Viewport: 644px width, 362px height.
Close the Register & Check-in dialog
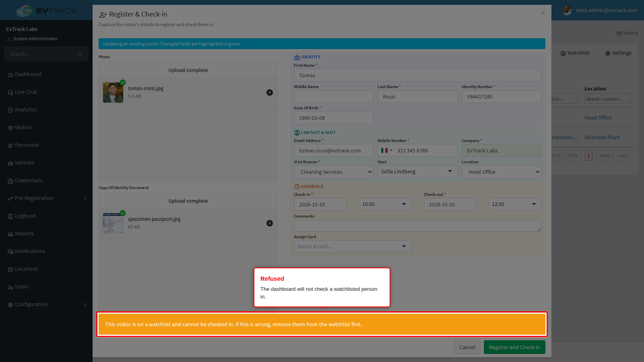543,13
